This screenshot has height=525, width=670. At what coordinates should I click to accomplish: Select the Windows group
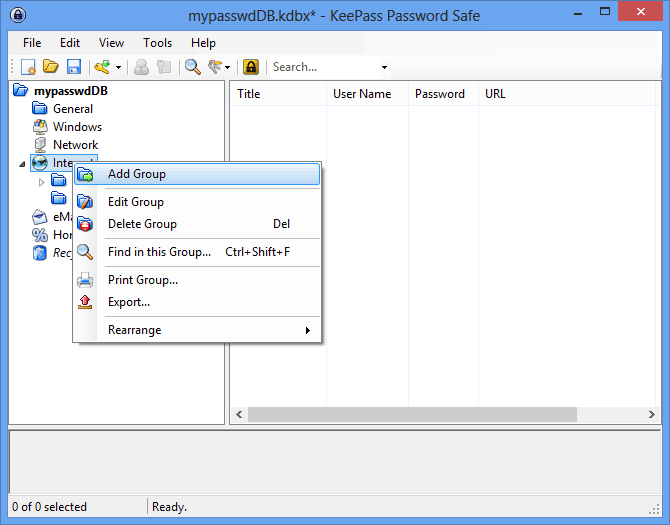pos(77,126)
